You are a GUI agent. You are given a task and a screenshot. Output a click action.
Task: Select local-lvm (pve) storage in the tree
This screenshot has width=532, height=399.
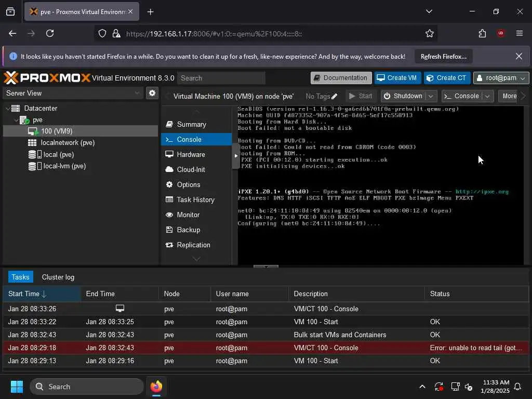click(x=81, y=166)
